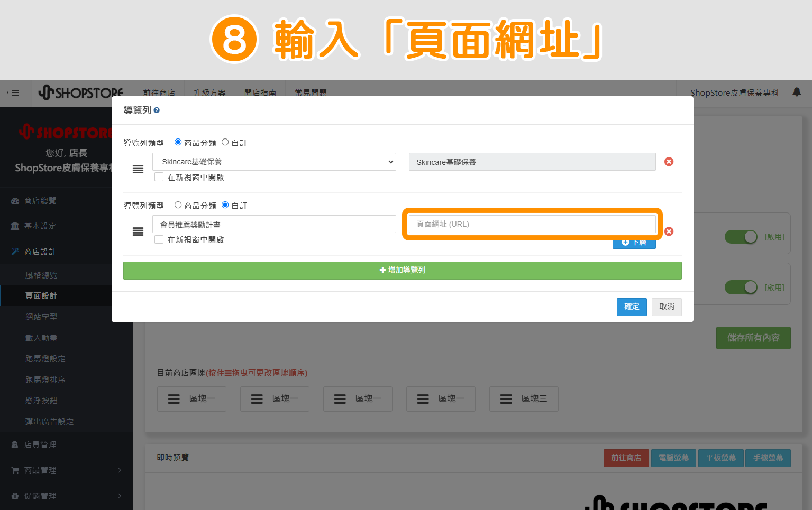Click the Skincare基礎保養 display name field

pos(532,162)
